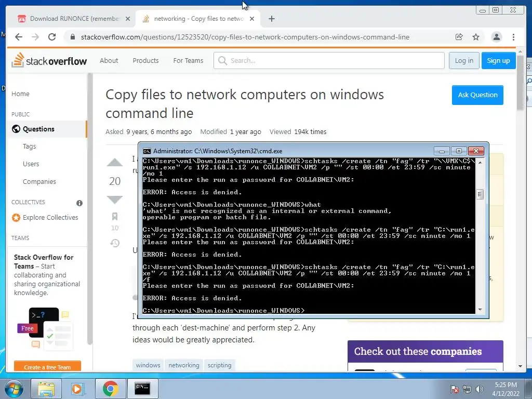The width and height of the screenshot is (532, 399).
Task: Switch to Chrome on the taskbar
Action: click(110, 389)
